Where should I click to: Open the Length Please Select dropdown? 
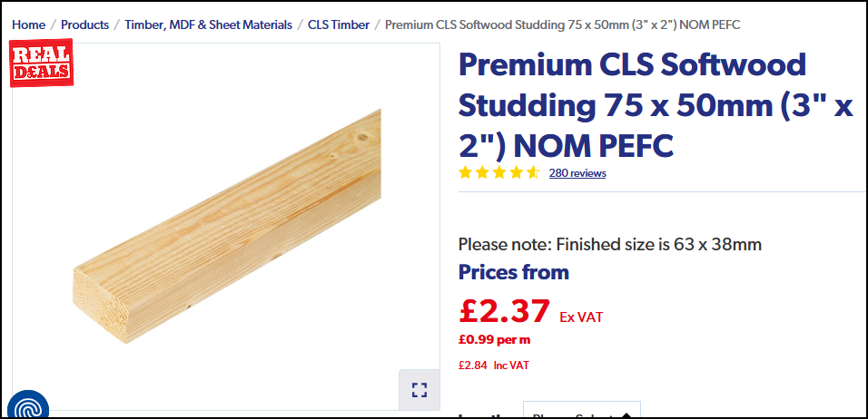tap(582, 410)
